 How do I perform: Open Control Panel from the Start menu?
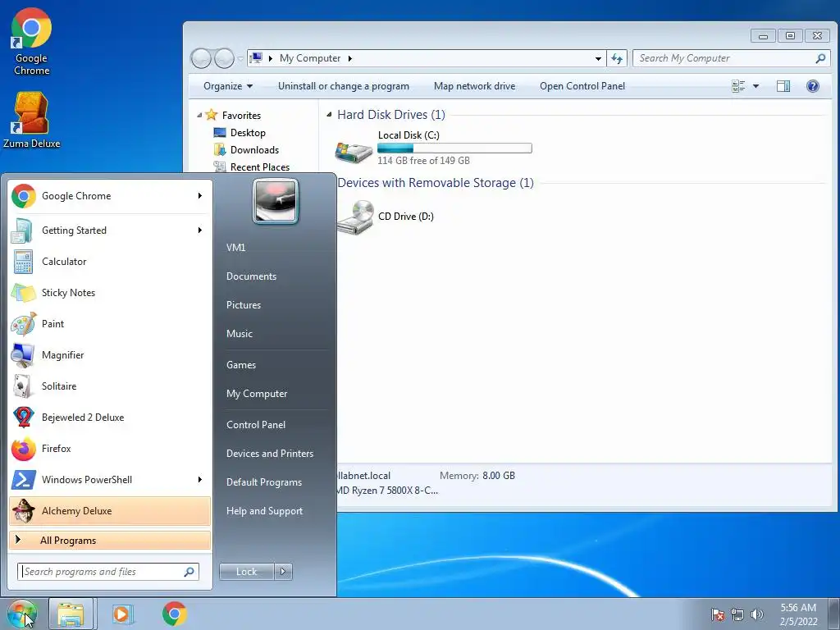[x=256, y=425]
